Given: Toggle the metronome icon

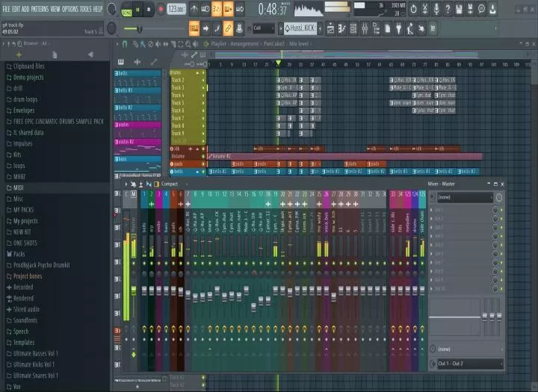Looking at the screenshot, I should coord(194,9).
